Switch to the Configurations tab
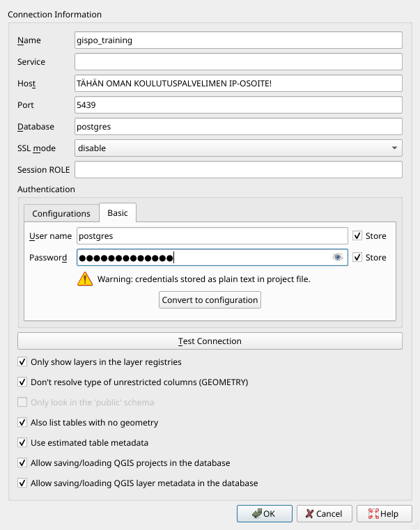 click(x=61, y=213)
